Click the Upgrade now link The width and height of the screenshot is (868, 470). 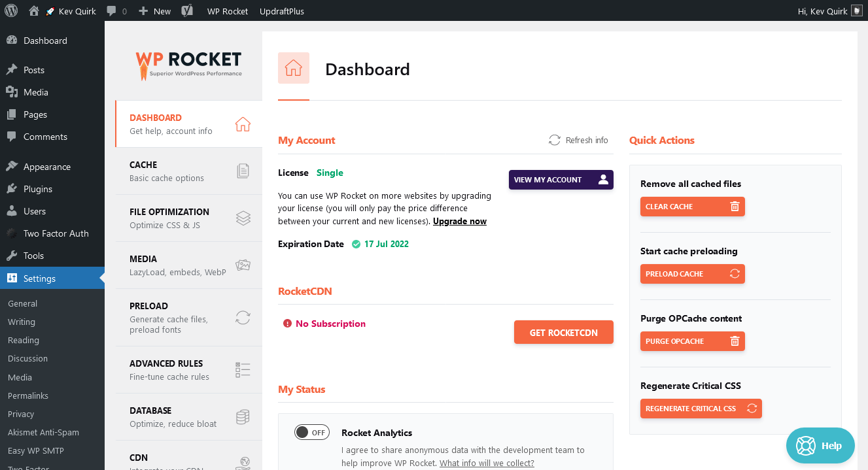tap(460, 221)
